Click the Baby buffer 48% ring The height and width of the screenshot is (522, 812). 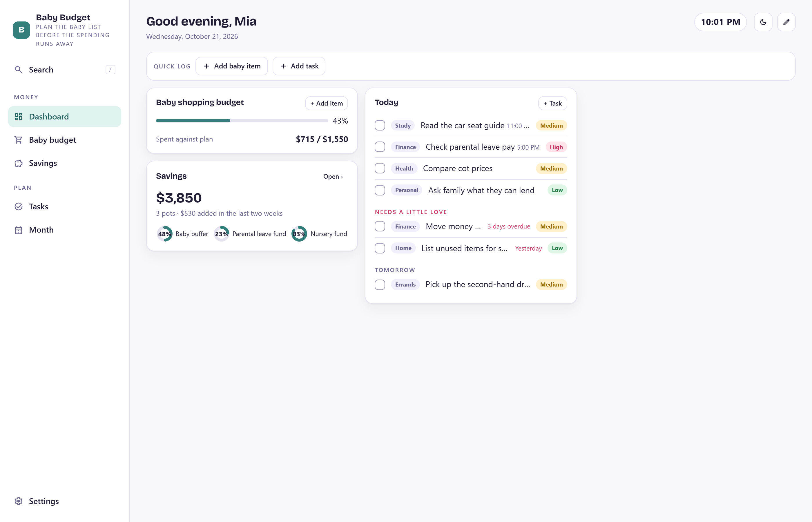tap(164, 234)
